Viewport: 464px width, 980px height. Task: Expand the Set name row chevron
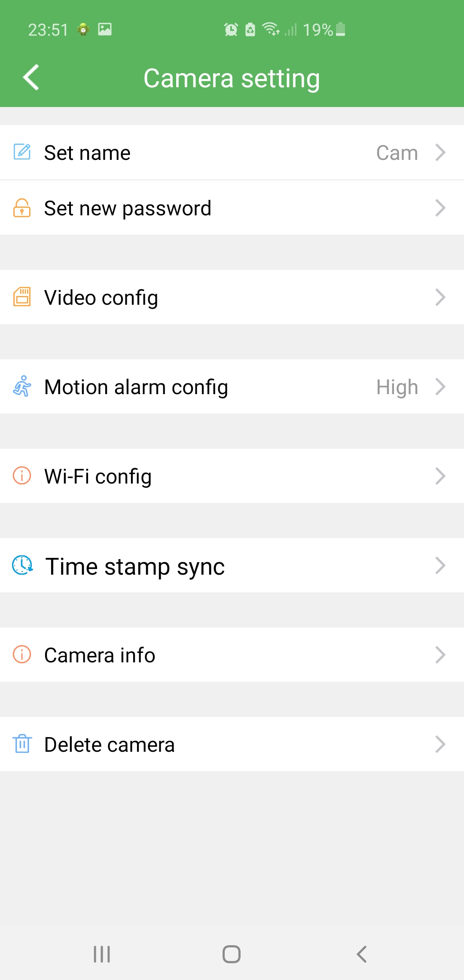[x=440, y=153]
